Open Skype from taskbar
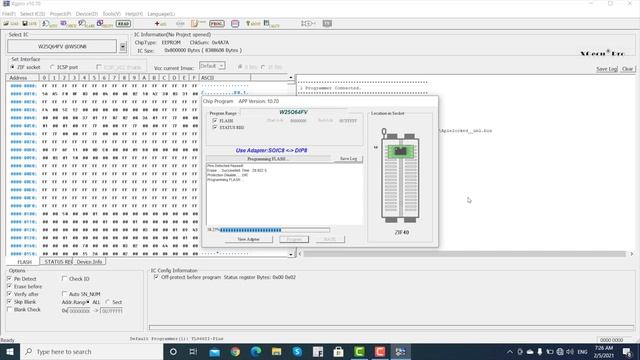 (x=297, y=351)
